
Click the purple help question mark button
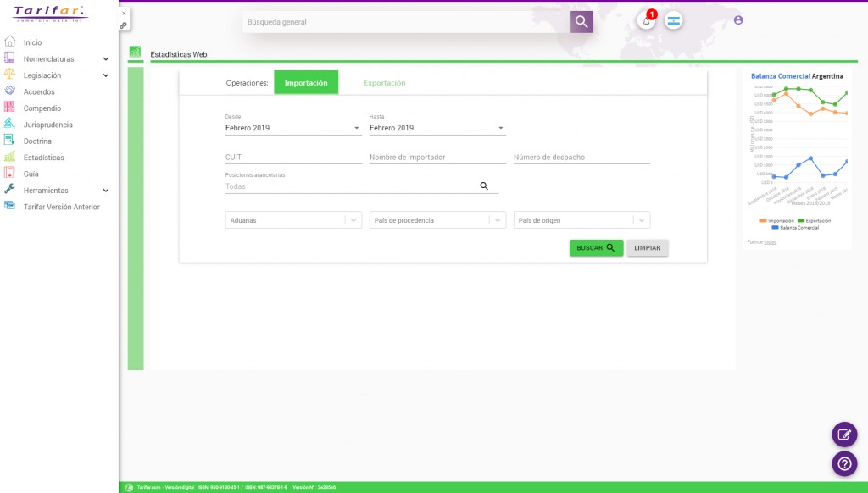pos(844,463)
